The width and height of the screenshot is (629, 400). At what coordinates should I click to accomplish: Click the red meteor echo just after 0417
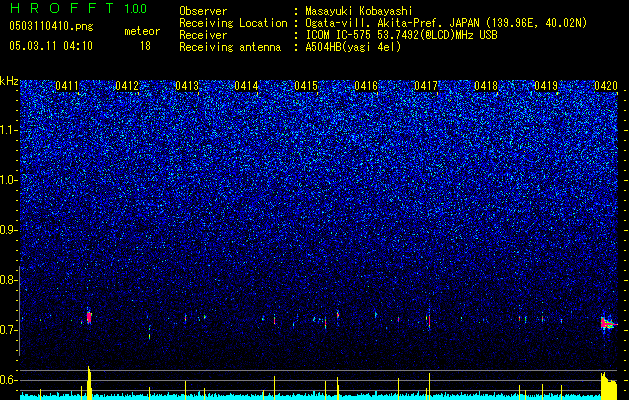click(x=429, y=320)
